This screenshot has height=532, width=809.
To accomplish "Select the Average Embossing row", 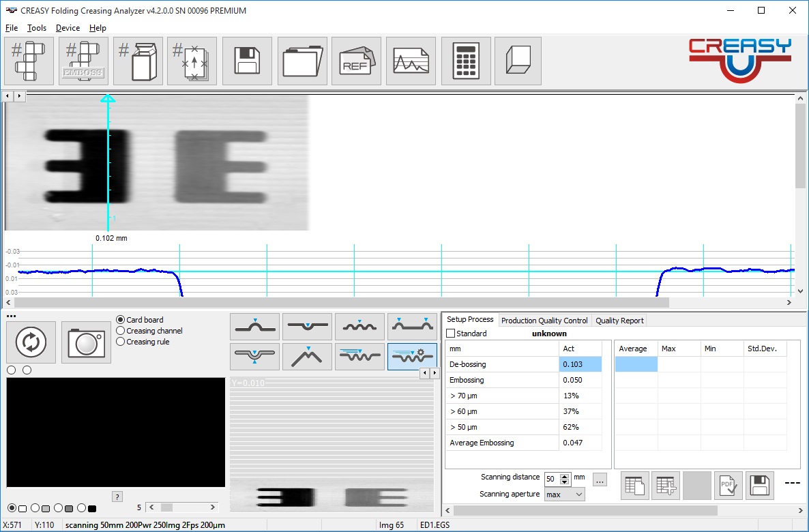I will (523, 443).
